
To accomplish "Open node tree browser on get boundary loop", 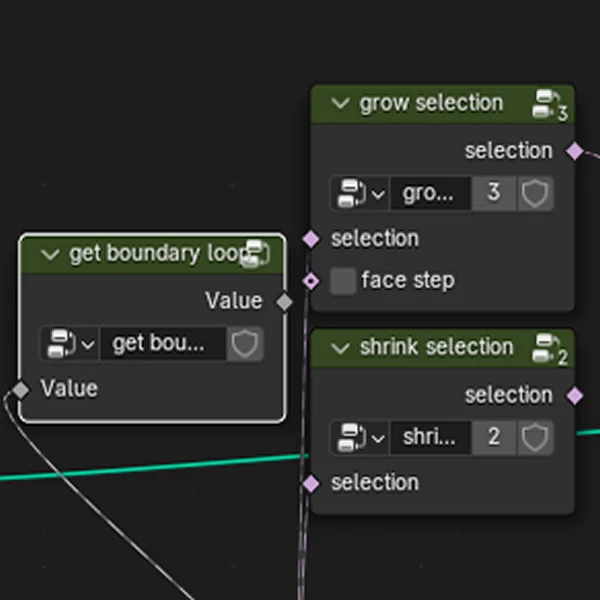I will tap(69, 344).
